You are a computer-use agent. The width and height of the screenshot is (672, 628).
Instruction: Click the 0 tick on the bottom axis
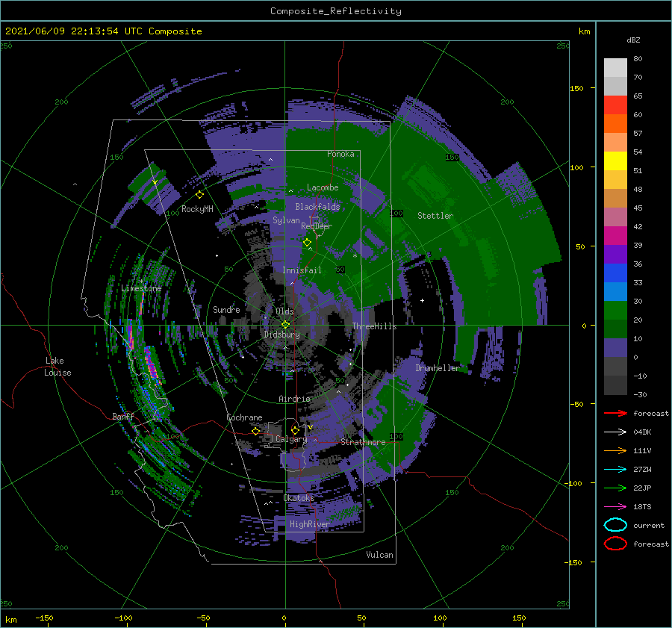point(284,618)
